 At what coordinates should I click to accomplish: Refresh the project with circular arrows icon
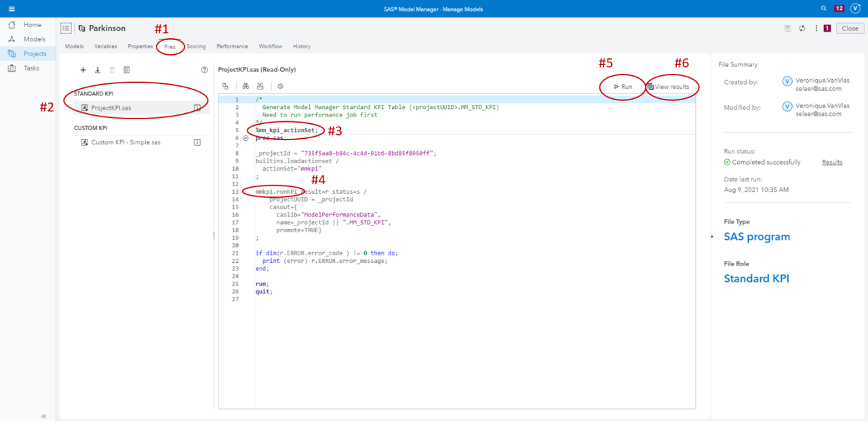[x=802, y=28]
